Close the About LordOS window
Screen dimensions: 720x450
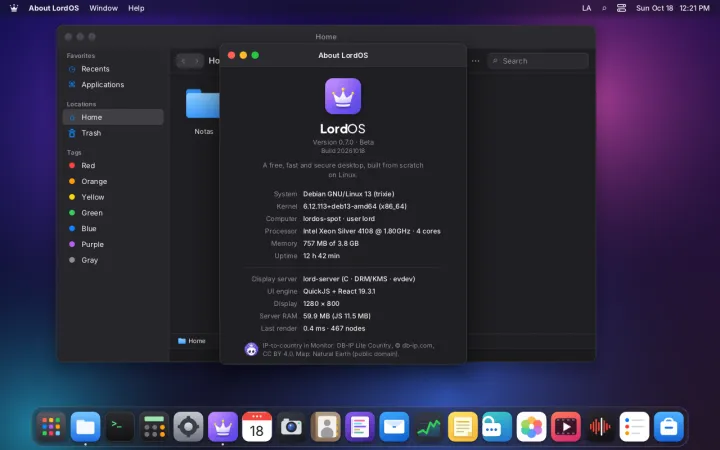pyautogui.click(x=231, y=55)
